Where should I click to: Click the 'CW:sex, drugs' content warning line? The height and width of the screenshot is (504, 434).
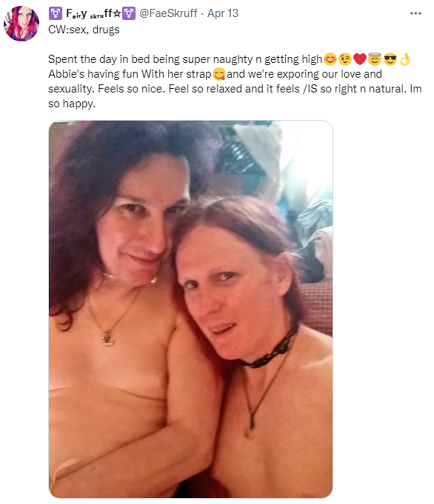pyautogui.click(x=84, y=29)
